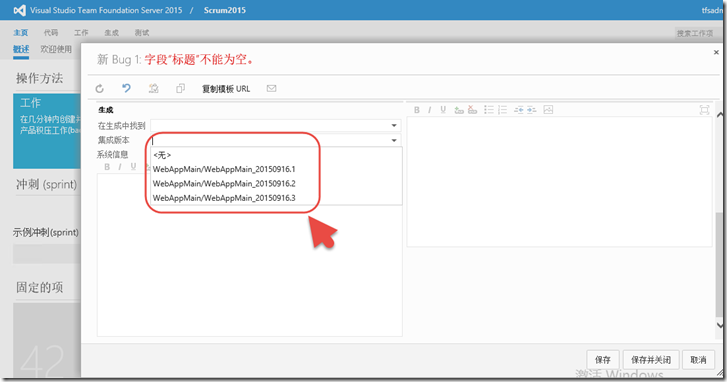Open the 在生成中找到 dropdown arrow

(394, 126)
